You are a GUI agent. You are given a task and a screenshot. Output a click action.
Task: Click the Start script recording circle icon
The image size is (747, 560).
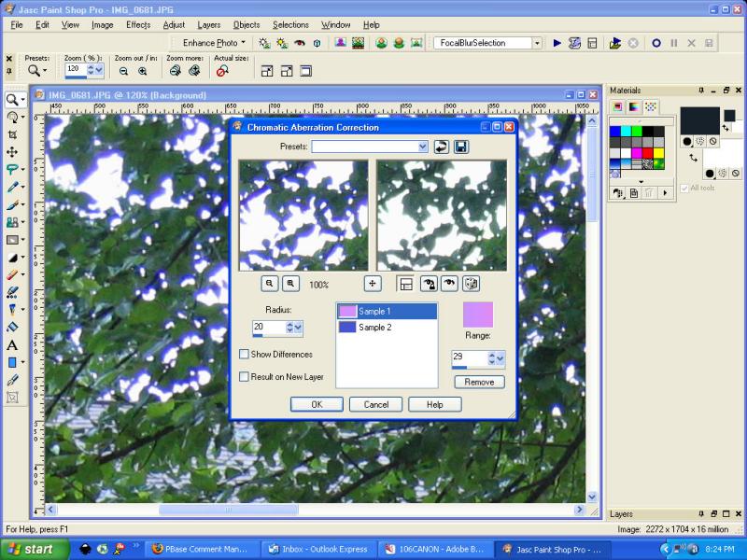[656, 43]
